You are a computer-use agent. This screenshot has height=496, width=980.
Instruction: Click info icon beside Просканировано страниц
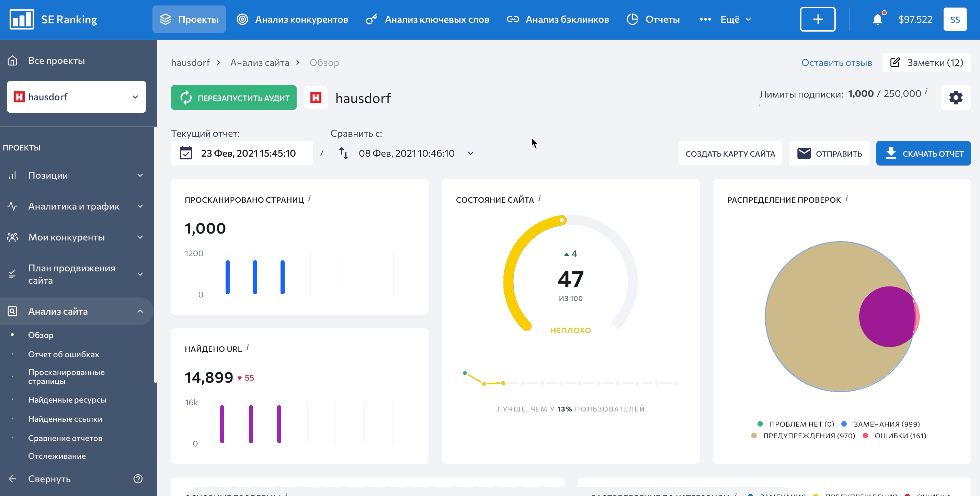tap(309, 198)
